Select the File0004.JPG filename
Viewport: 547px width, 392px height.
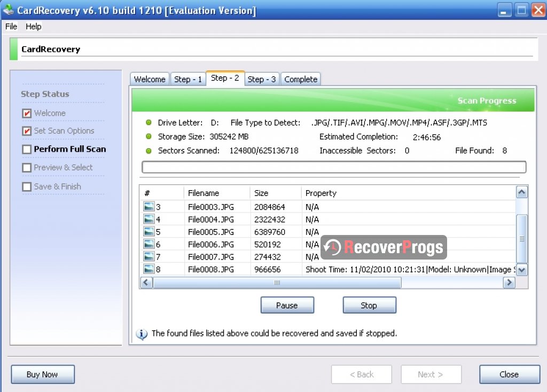[210, 219]
